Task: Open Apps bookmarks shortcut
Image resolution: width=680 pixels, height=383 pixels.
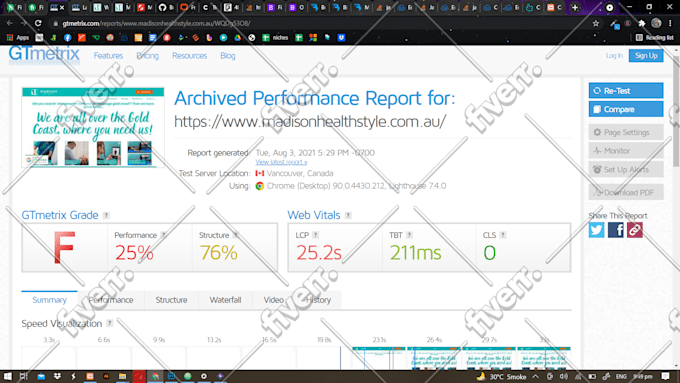Action: coord(18,38)
